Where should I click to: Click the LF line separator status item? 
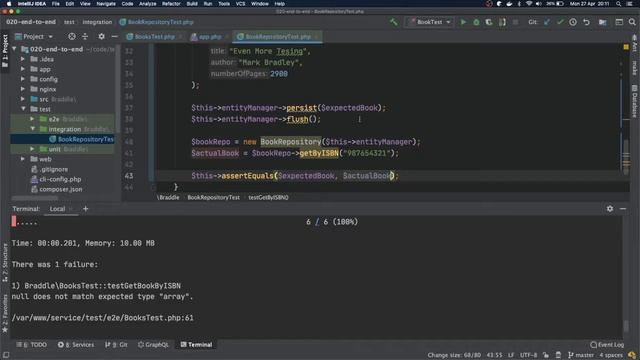(x=511, y=355)
